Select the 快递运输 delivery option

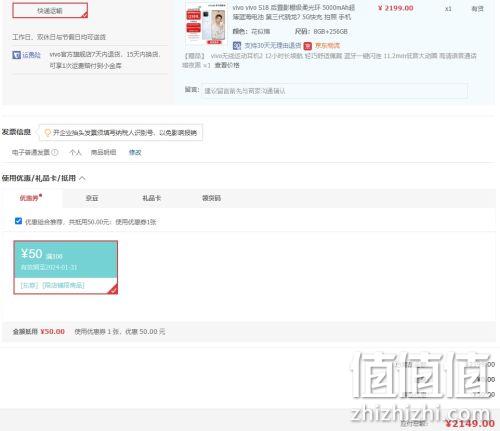(50, 11)
